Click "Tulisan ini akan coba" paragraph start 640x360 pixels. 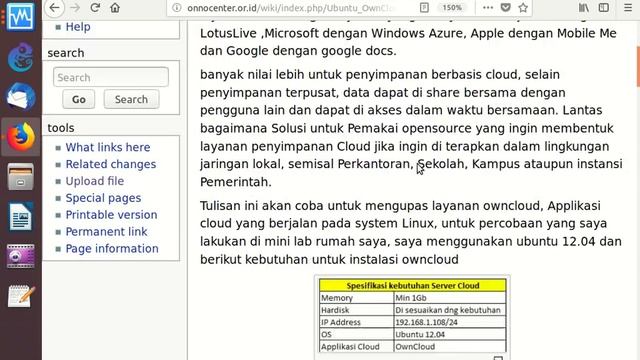pyautogui.click(x=262, y=206)
